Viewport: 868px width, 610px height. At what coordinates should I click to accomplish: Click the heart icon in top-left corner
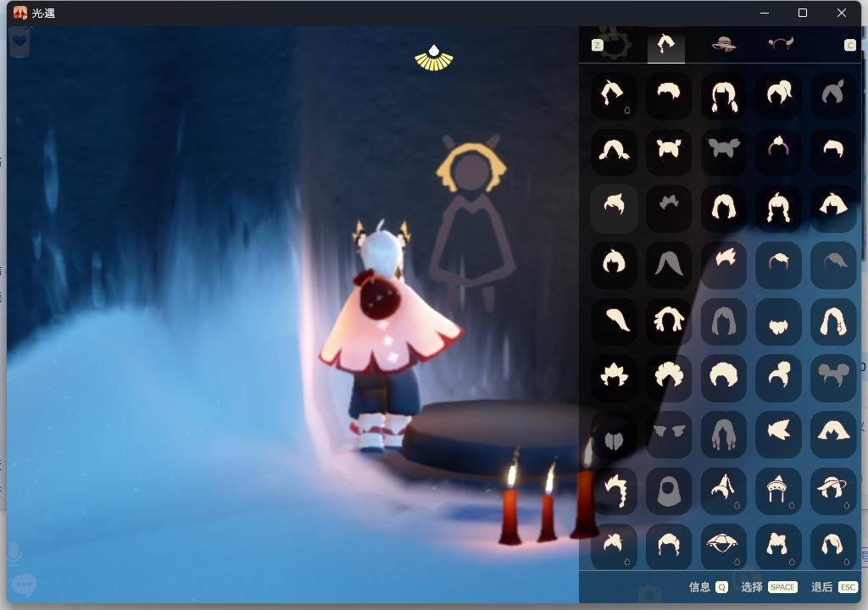click(x=20, y=42)
